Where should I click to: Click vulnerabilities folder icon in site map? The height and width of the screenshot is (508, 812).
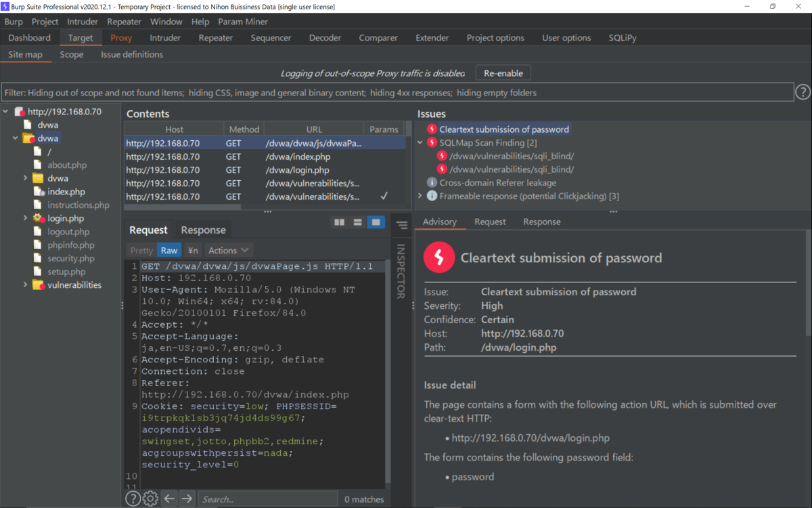[39, 285]
